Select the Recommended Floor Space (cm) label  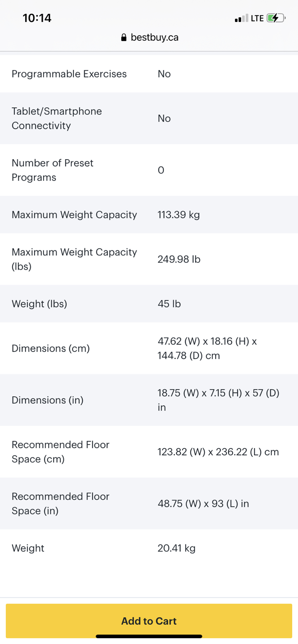pyautogui.click(x=60, y=452)
